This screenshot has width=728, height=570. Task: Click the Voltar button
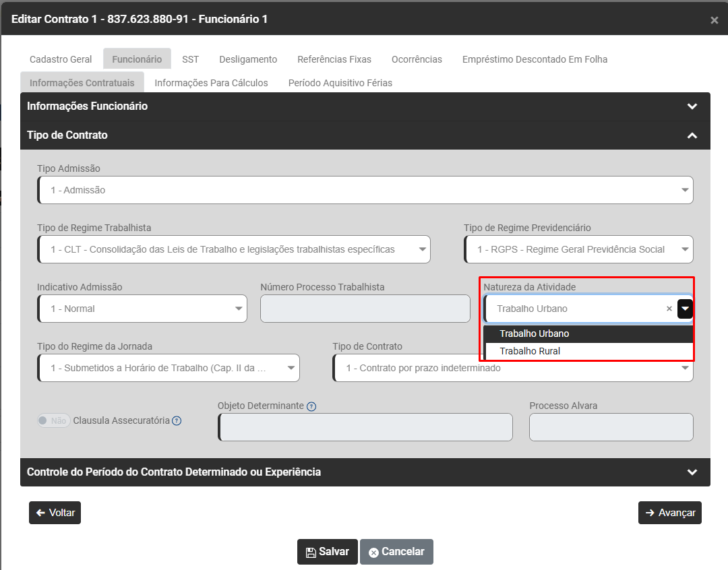click(55, 513)
